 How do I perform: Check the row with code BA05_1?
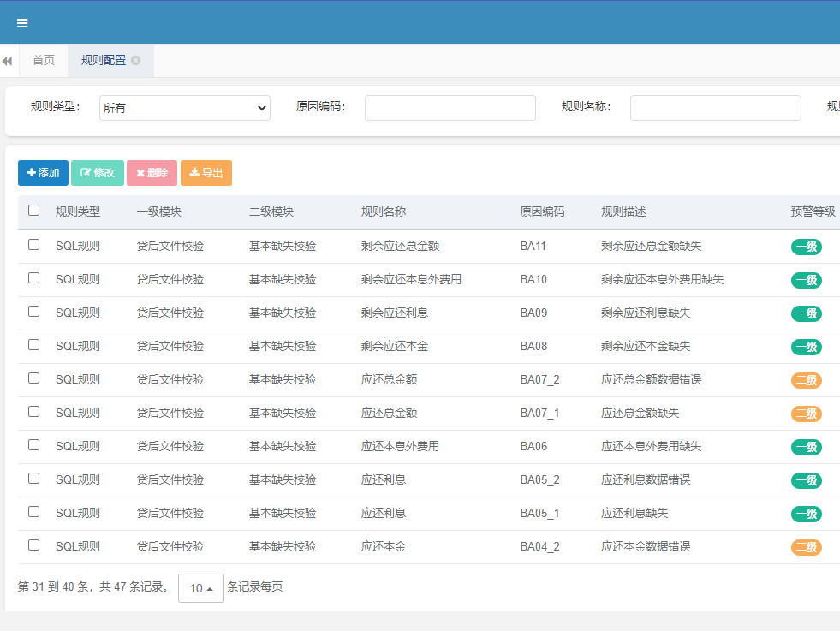click(x=33, y=511)
